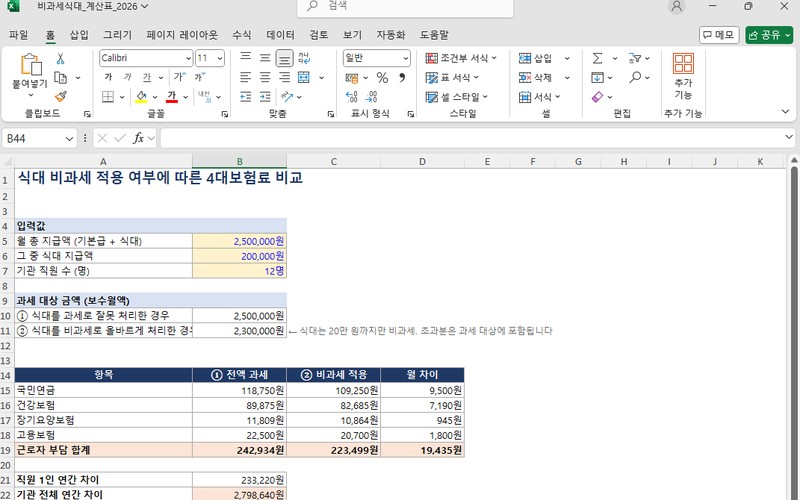Increase decimal places
Viewport: 800px width, 500px height.
click(352, 96)
